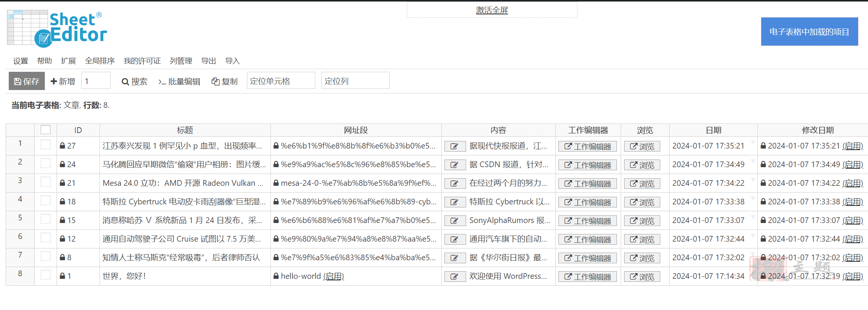Image resolution: width=868 pixels, height=310 pixels.
Task: Click lock icon on hello-world slug cell
Action: (276, 276)
